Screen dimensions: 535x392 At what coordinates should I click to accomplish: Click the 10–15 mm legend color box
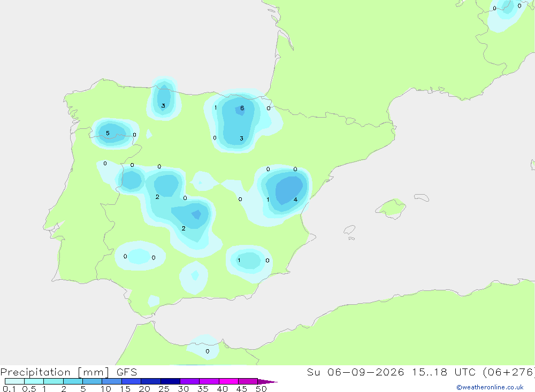(112, 381)
